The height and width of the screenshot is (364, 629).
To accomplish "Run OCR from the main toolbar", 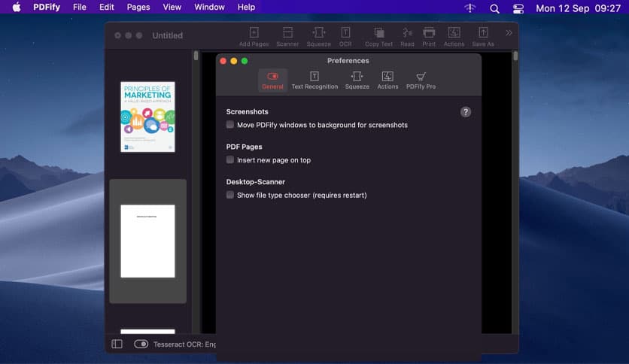I will [x=345, y=37].
